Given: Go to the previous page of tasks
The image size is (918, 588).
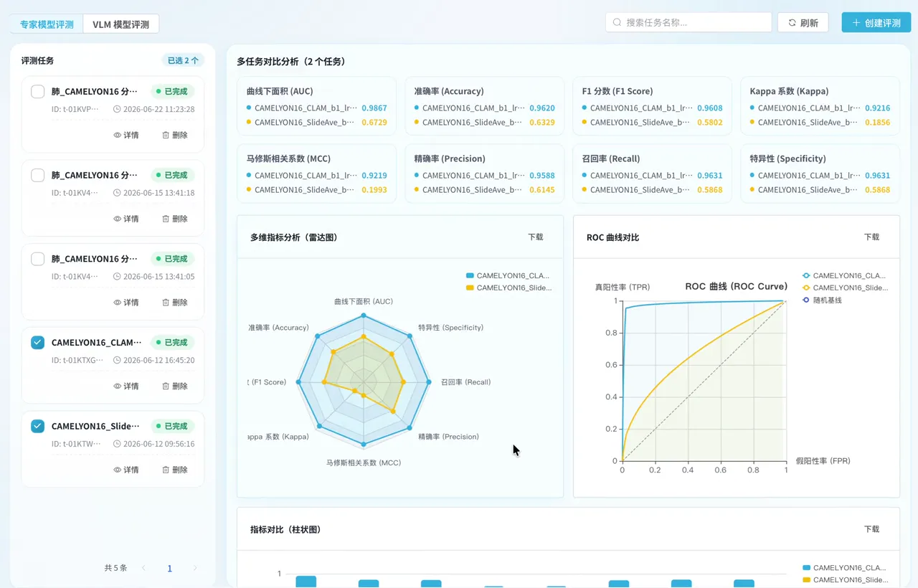Looking at the screenshot, I should click(144, 568).
